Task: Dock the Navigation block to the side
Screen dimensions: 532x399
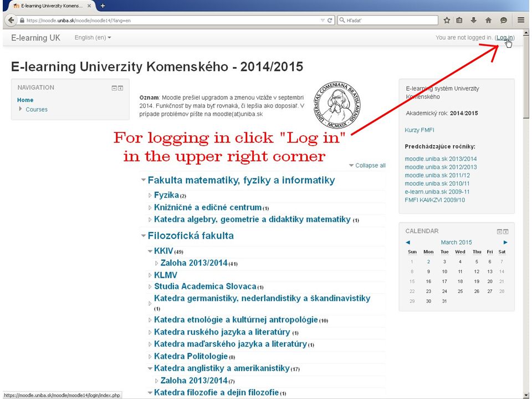Action: click(x=120, y=88)
